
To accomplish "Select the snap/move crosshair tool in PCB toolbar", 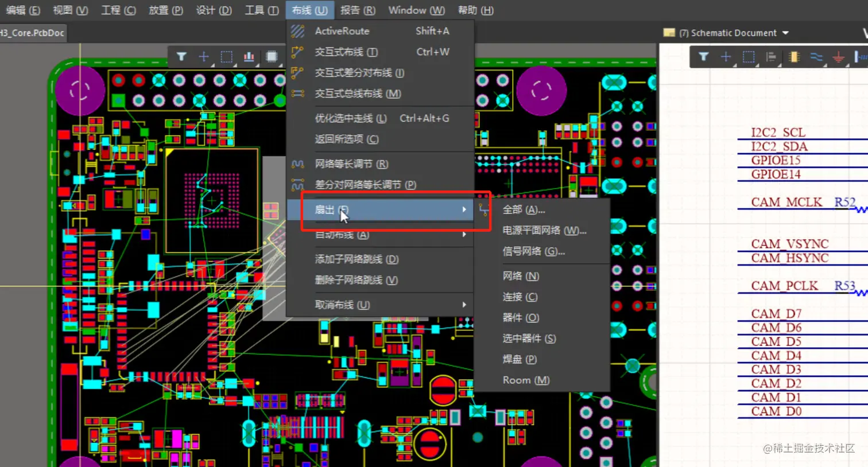I will coord(204,56).
